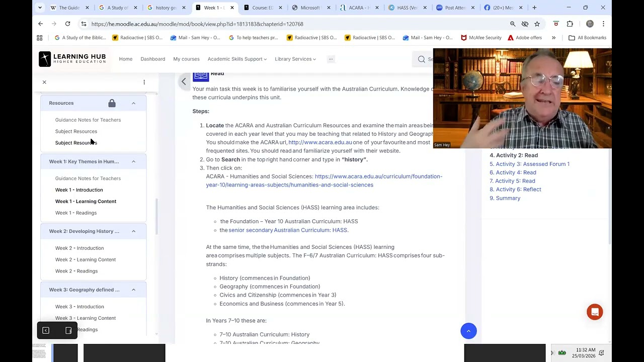This screenshot has width=644, height=362.
Task: Open Academic Skills Support dropdown
Action: coord(237,59)
